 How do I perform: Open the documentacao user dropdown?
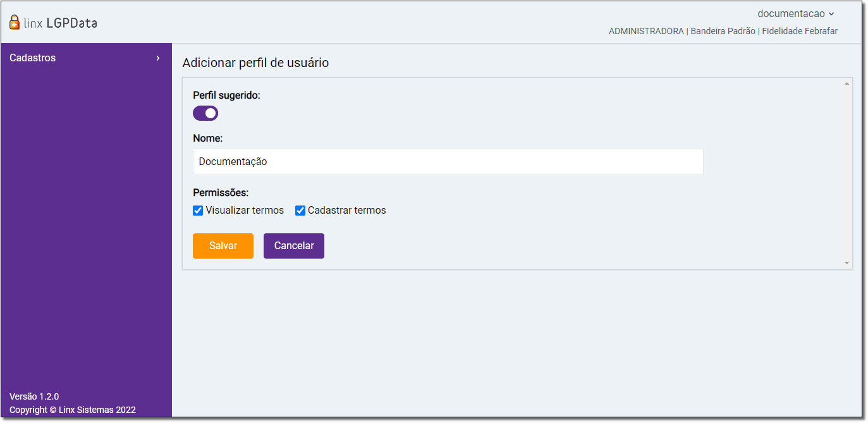[x=796, y=14]
